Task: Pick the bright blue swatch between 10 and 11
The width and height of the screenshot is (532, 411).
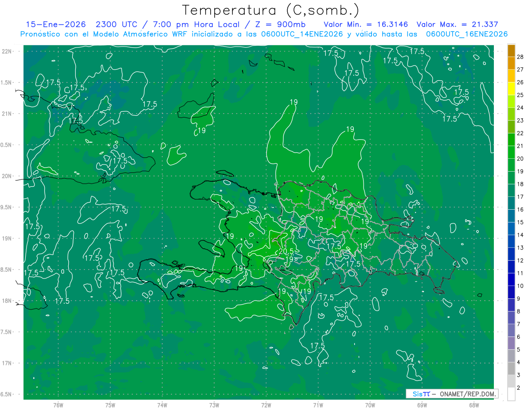Action: [511, 279]
